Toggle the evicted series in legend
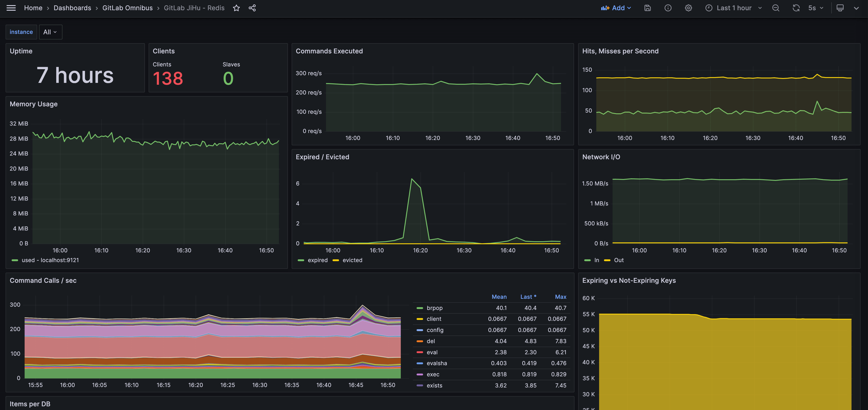 click(352, 260)
